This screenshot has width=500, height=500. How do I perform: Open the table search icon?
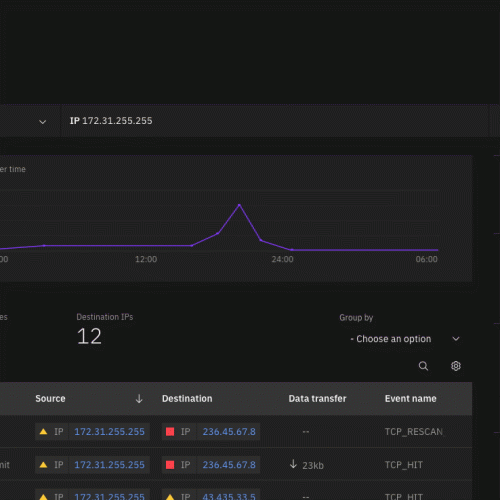(x=423, y=366)
